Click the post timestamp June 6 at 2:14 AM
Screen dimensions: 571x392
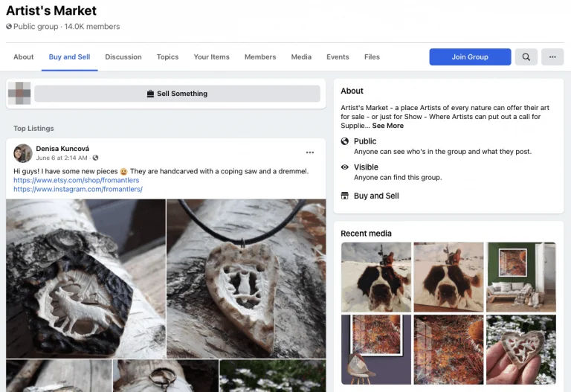click(62, 158)
